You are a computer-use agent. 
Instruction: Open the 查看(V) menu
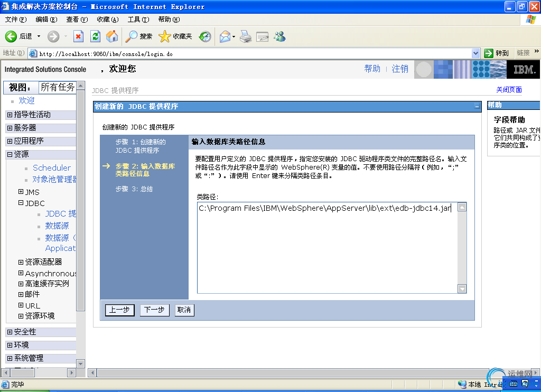(77, 20)
